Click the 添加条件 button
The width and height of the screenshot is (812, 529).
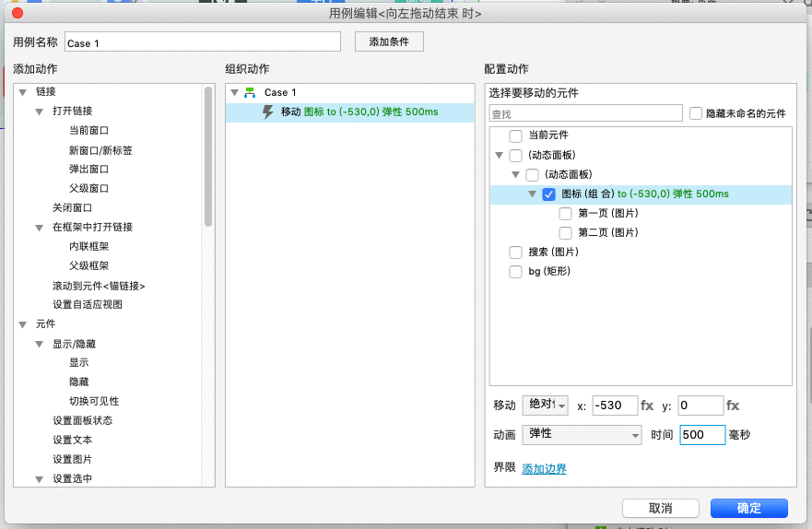tap(389, 41)
